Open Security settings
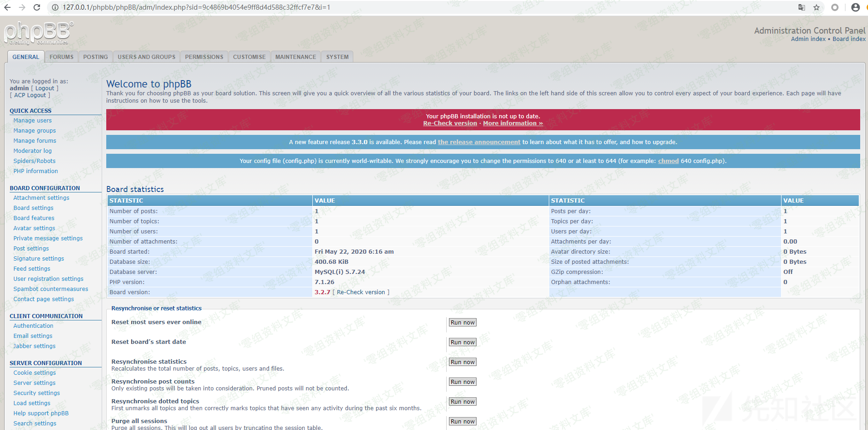The height and width of the screenshot is (430, 868). tap(37, 393)
